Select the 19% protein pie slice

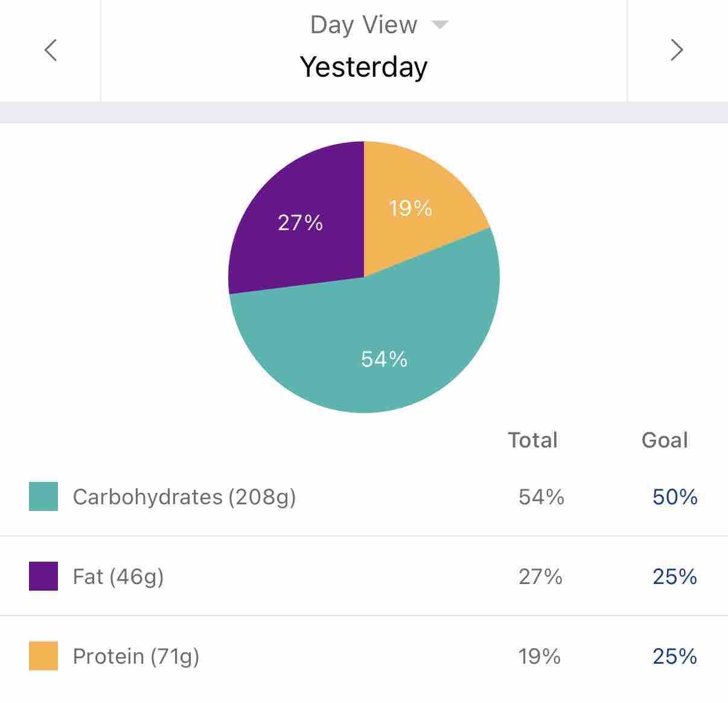410,208
